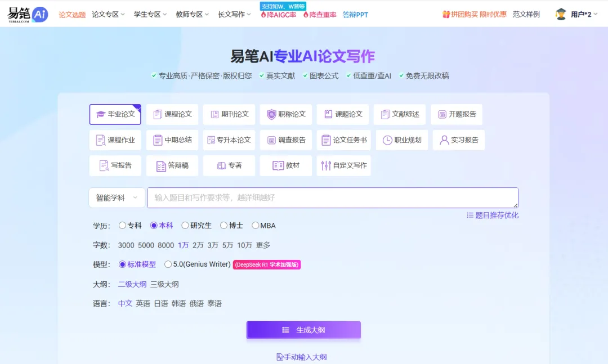Image resolution: width=608 pixels, height=364 pixels.
Task: Click the 毕业论文 graduation cap icon
Action: (101, 114)
